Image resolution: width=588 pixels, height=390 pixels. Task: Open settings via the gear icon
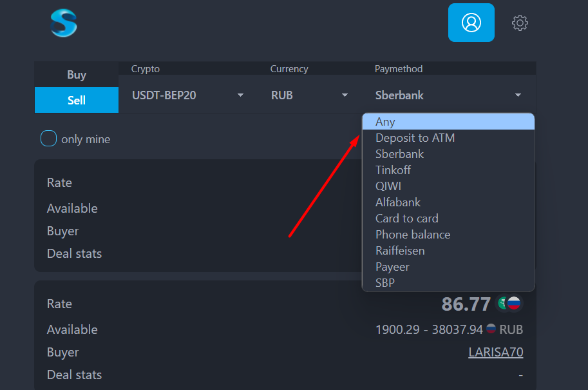coord(520,23)
